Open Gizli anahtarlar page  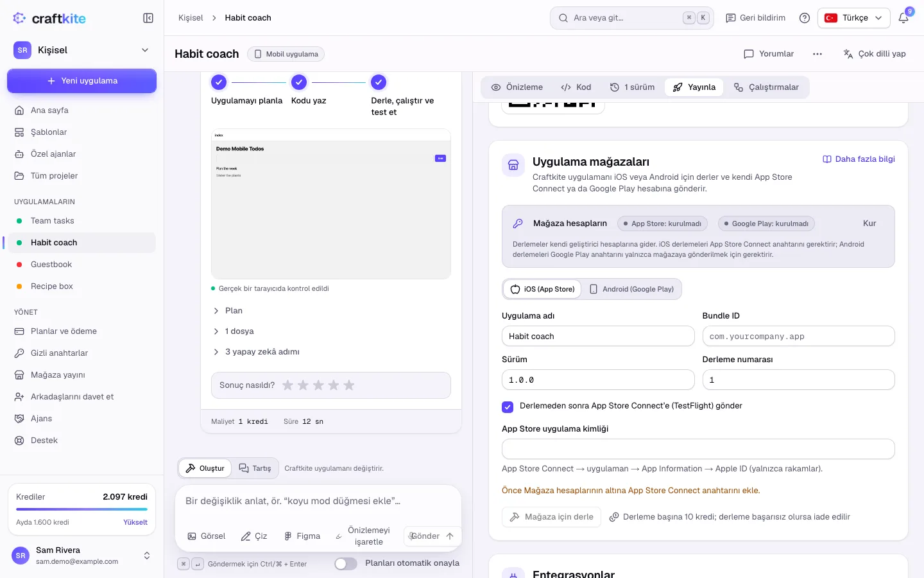click(81, 353)
